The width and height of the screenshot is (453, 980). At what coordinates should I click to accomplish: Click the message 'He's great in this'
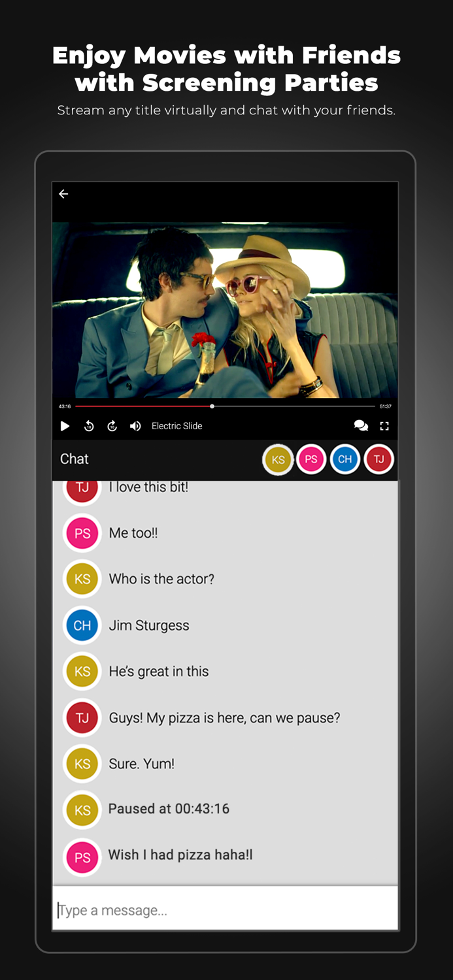coord(159,672)
